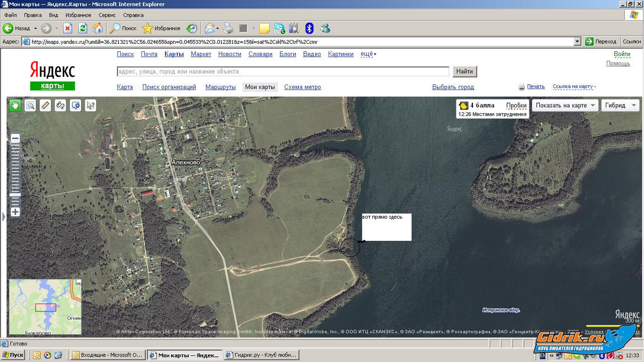Screen dimensions: 644x362
Task: Click the IE Home toolbar button
Action: pos(98,28)
